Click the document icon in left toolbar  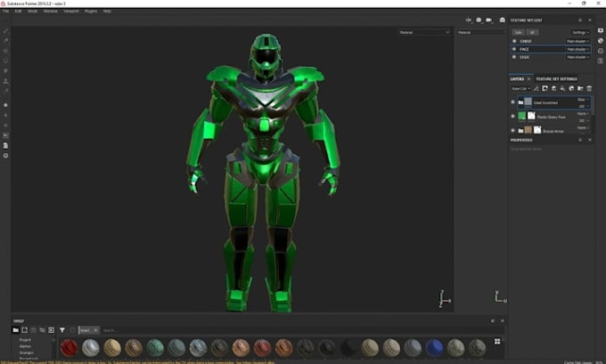[5, 146]
